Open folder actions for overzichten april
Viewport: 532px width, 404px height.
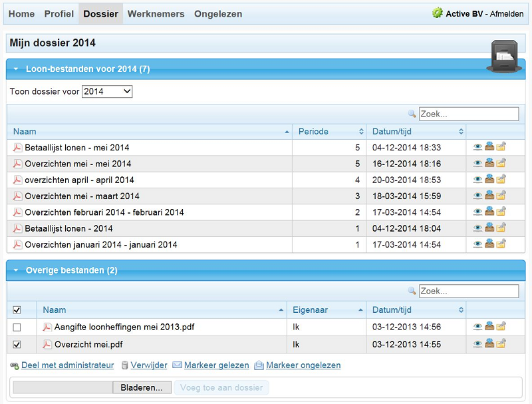[500, 180]
